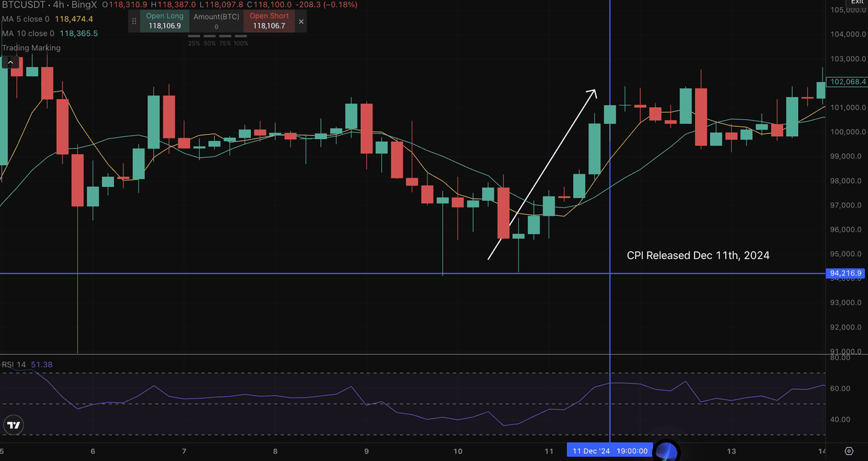Click the BTCUSDT 4h BingX symbol title
This screenshot has height=461, width=868.
click(x=49, y=5)
